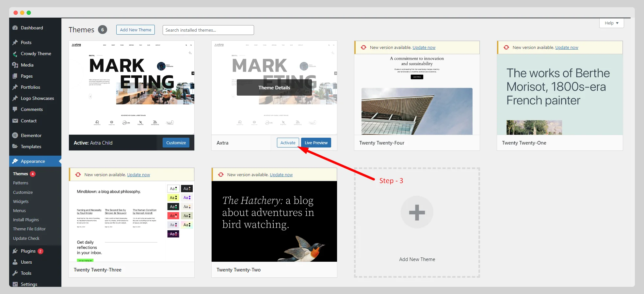This screenshot has height=294, width=644.
Task: Open the Themes submenu item
Action: (x=21, y=174)
